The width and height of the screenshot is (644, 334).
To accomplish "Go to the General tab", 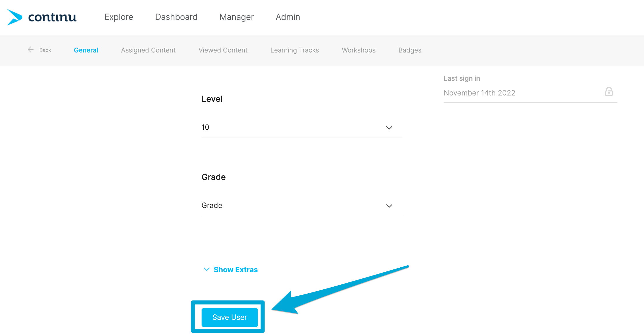I will [86, 50].
